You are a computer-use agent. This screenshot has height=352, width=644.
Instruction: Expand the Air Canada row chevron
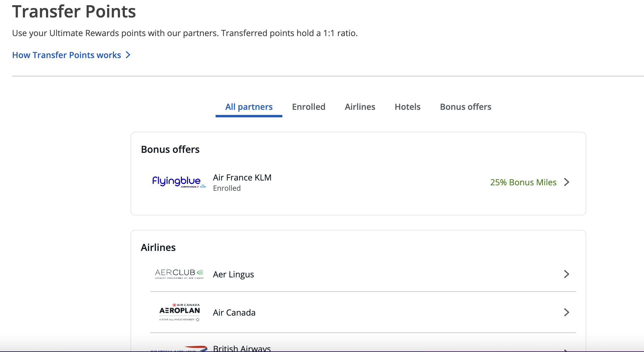click(567, 312)
